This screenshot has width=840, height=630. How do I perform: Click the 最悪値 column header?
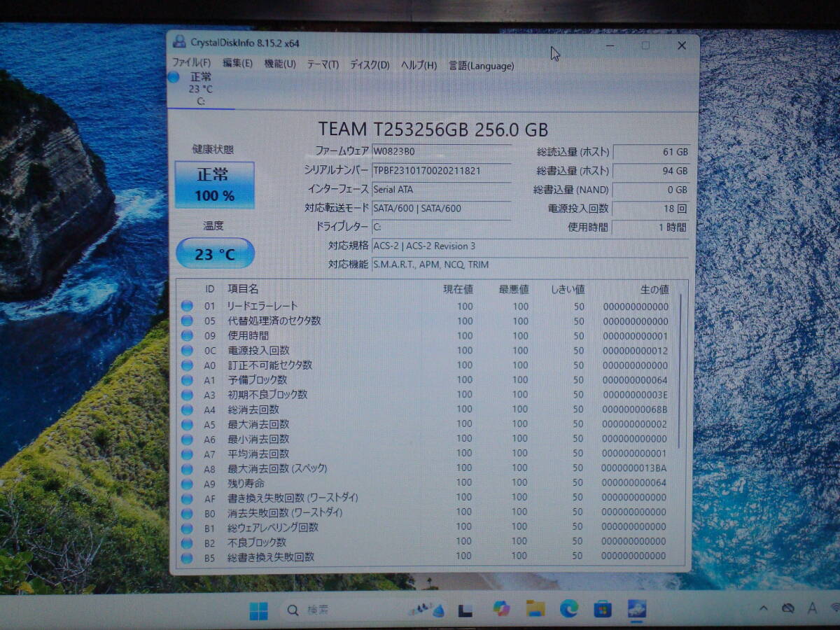[x=514, y=289]
